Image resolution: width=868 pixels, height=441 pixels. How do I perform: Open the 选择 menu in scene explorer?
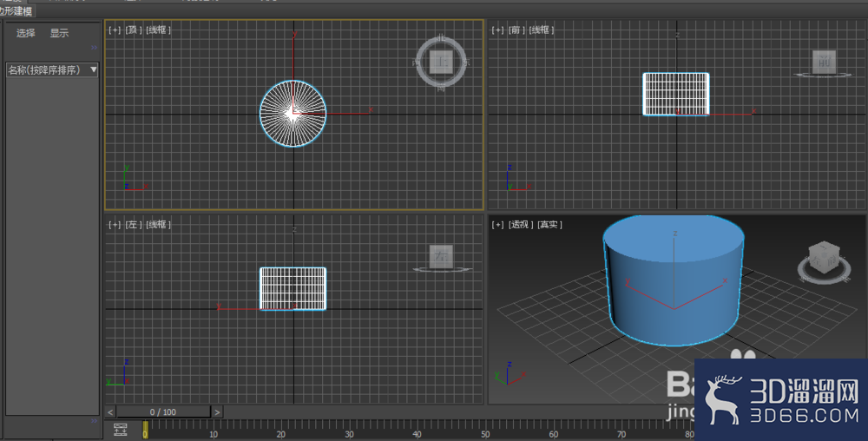pos(25,33)
